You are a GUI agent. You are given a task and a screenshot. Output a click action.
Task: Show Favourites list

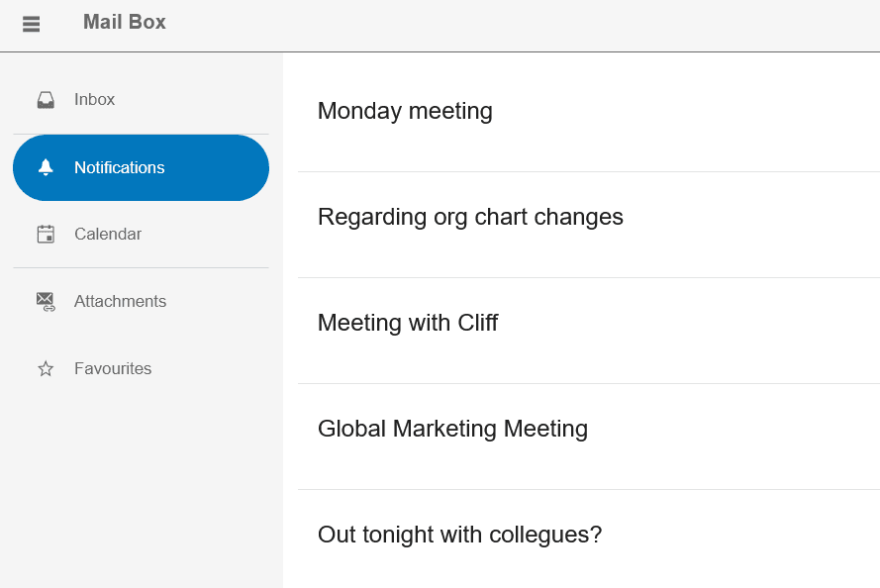tap(141, 368)
